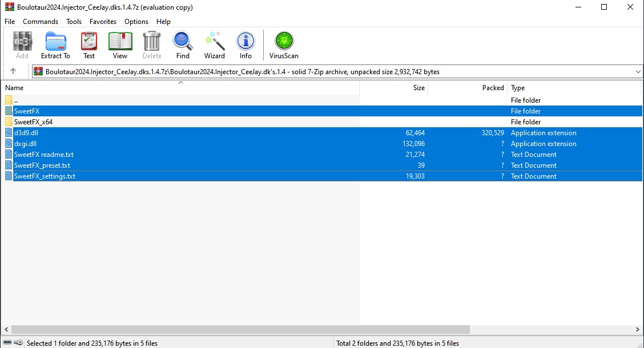Click the SweetFX_x64 folder icon
The image size is (644, 348).
coord(9,122)
